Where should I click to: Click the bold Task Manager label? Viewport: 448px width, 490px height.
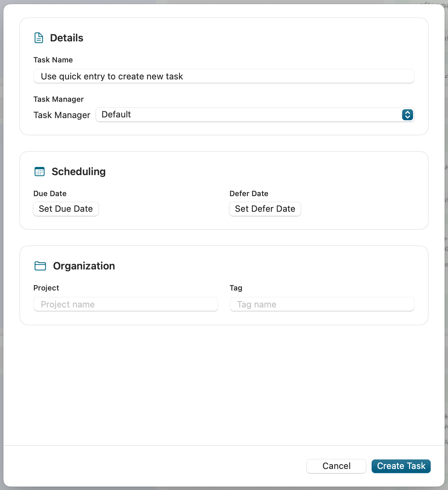pos(58,99)
